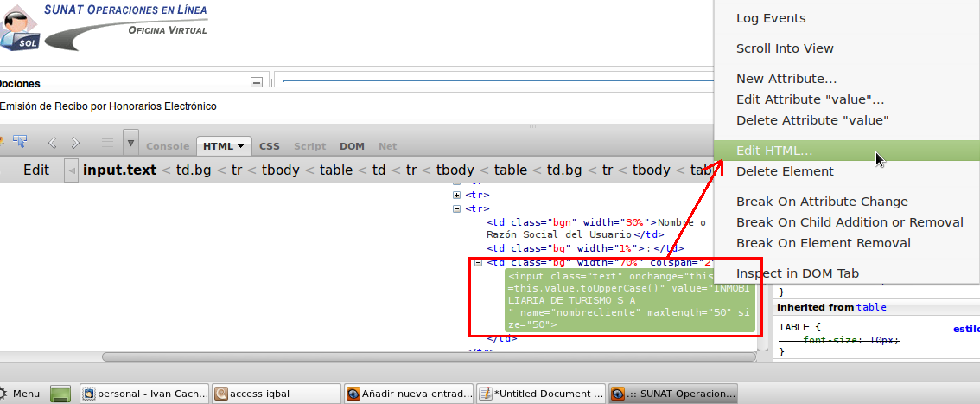
Task: Switch to access iqbal taskbar window
Action: tap(277, 394)
